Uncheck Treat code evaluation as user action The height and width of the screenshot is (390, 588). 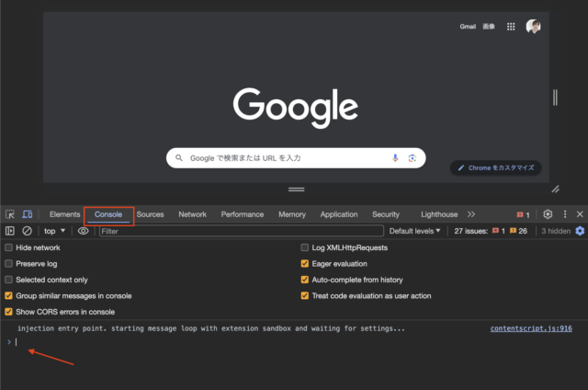click(x=304, y=296)
